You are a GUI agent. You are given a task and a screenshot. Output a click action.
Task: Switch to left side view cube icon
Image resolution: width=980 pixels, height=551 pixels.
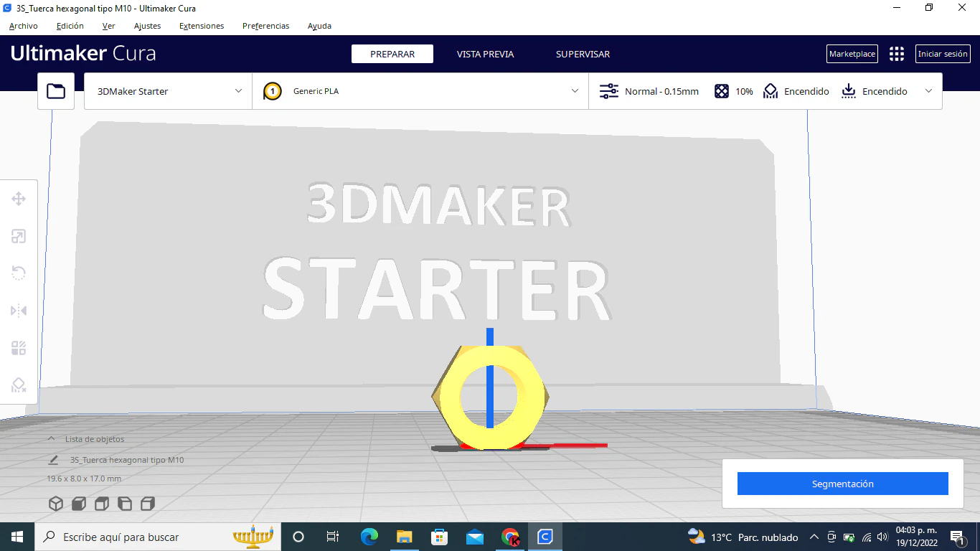(x=125, y=504)
